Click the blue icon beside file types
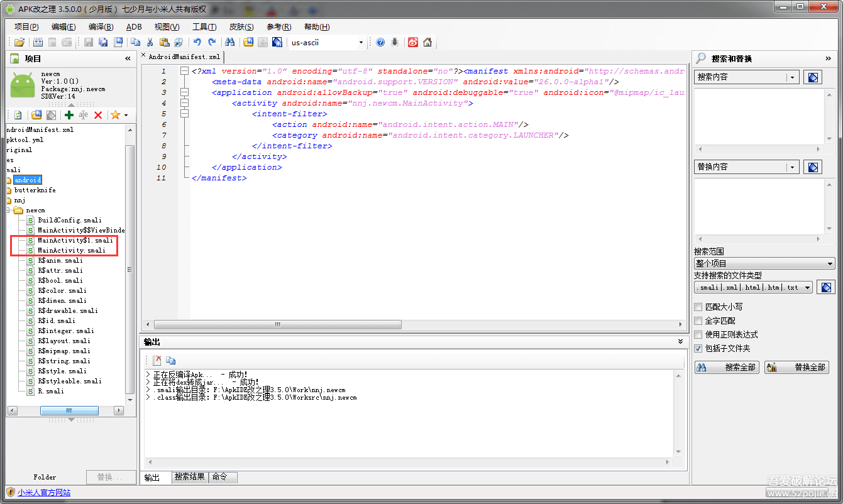Viewport: 843px width, 504px height. pyautogui.click(x=826, y=287)
